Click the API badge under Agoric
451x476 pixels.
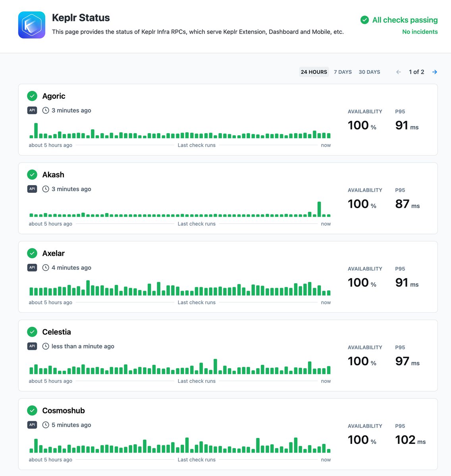click(32, 110)
